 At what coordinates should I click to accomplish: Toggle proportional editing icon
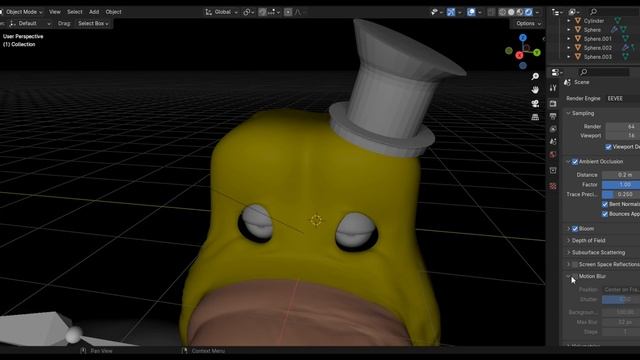click(288, 12)
